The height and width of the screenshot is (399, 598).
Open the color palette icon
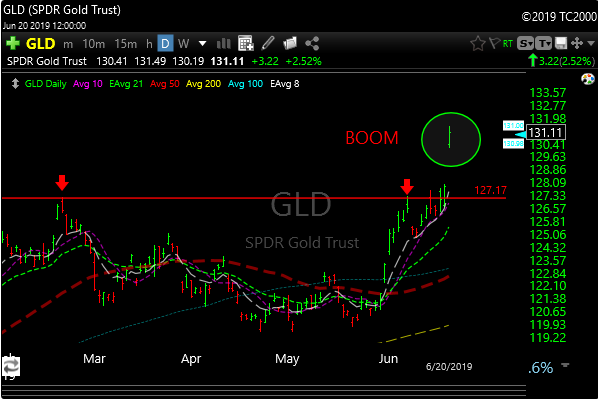pos(588,79)
